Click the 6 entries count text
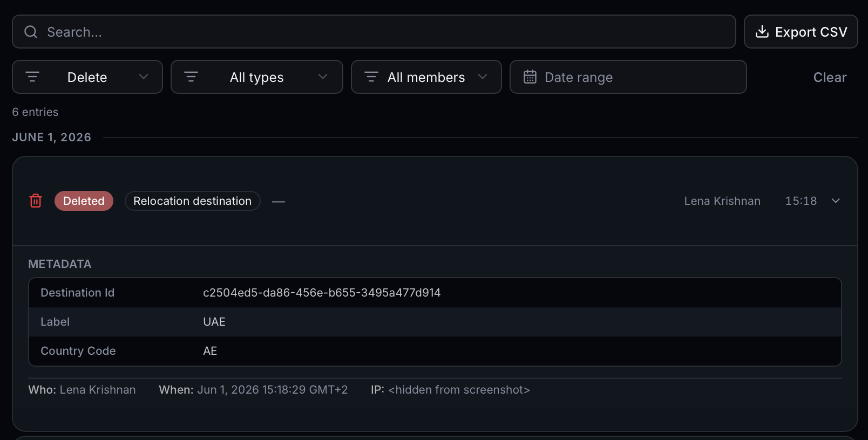868x440 pixels. [x=35, y=112]
